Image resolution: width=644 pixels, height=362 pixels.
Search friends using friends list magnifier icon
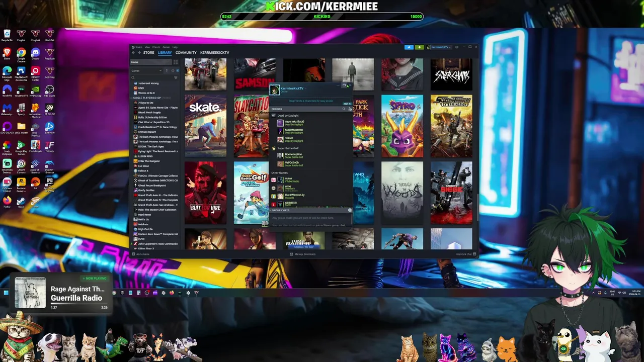[344, 109]
